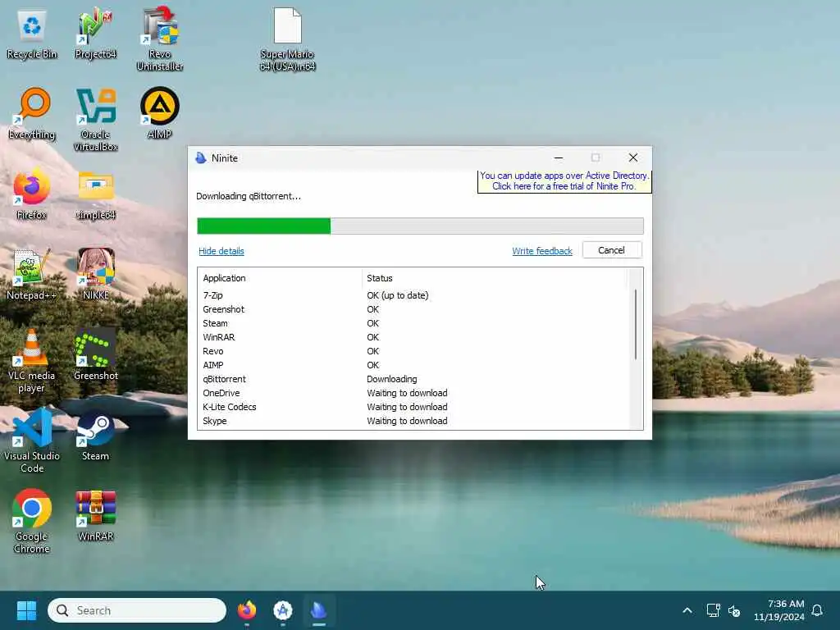Select the Everything search desktop icon
Viewport: 840px width, 630px height.
tap(32, 113)
